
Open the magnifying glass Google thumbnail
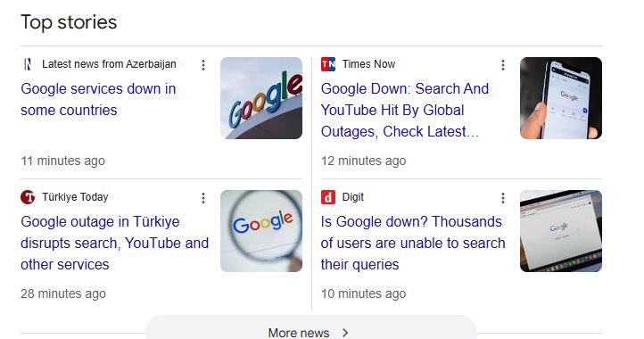tap(261, 231)
